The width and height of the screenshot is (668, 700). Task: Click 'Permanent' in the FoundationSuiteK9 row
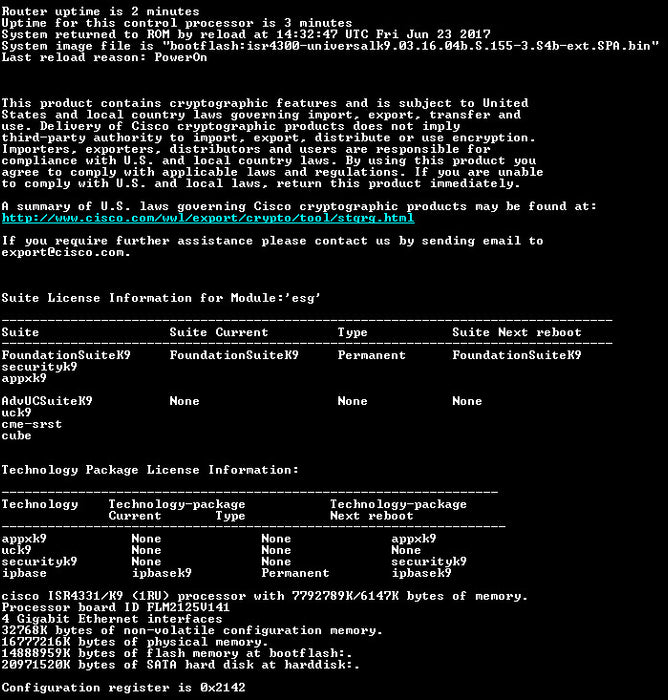pos(372,355)
